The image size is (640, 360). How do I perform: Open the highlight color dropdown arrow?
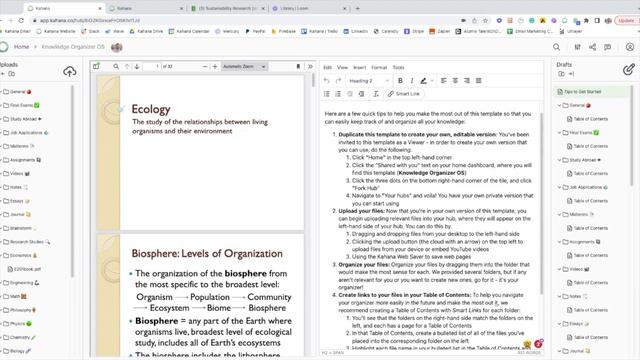[x=432, y=81]
